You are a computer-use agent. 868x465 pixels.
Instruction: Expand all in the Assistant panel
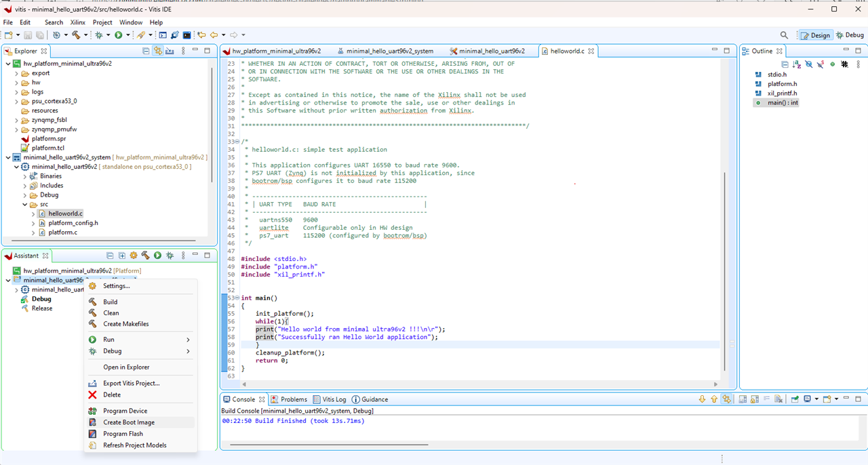122,256
